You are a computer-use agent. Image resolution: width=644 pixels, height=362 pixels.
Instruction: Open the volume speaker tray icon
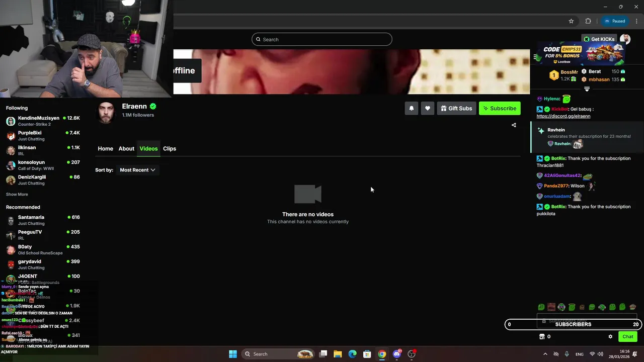click(600, 354)
